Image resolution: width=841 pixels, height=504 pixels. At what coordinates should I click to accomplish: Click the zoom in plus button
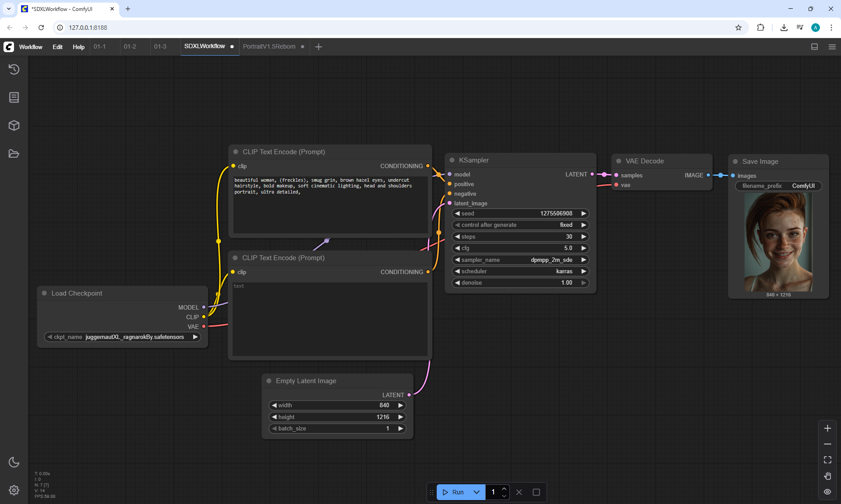(827, 428)
